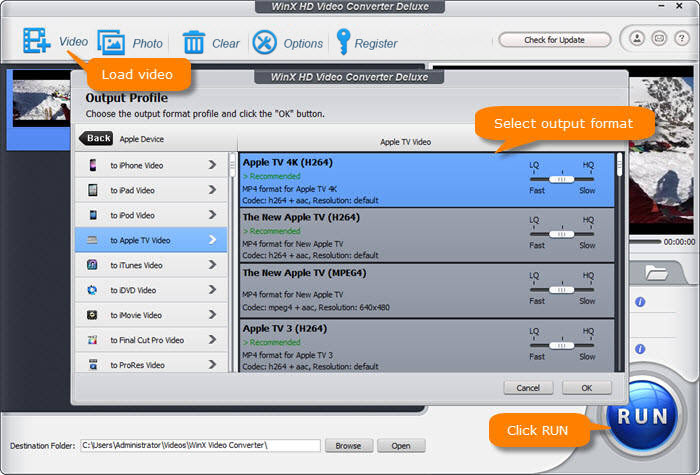
Task: Click the Video add-film icon
Action: [37, 41]
